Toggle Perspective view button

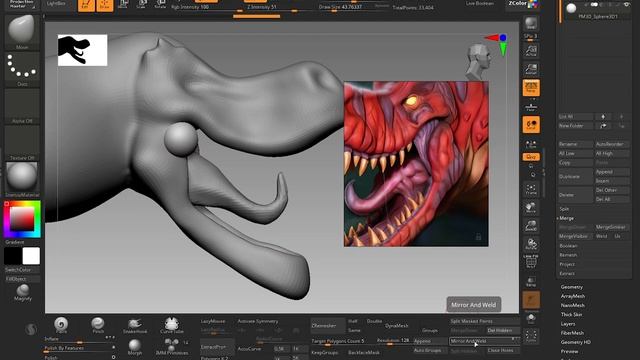pyautogui.click(x=531, y=88)
